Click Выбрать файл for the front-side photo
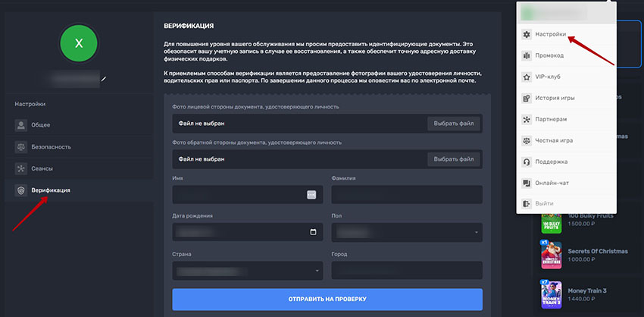The height and width of the screenshot is (317, 644). [x=454, y=124]
